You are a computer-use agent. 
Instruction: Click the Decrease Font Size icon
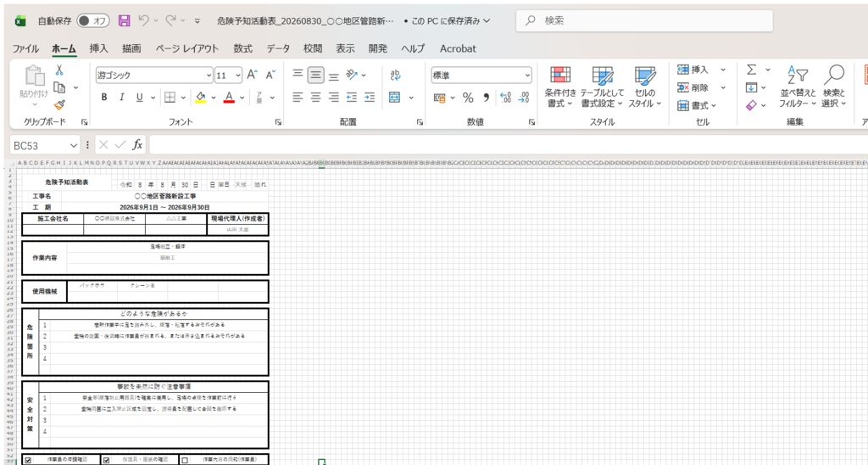(270, 75)
